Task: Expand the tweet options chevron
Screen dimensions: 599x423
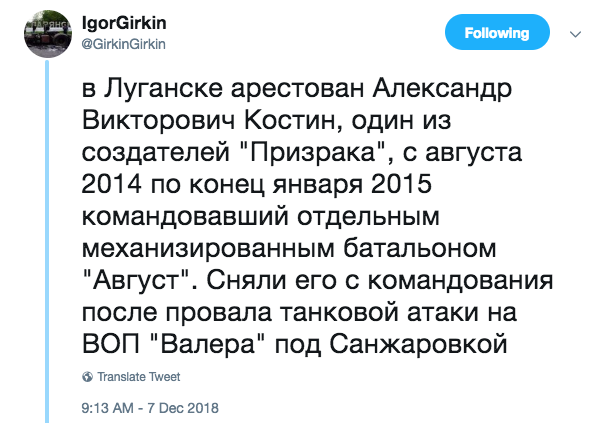Action: click(575, 34)
